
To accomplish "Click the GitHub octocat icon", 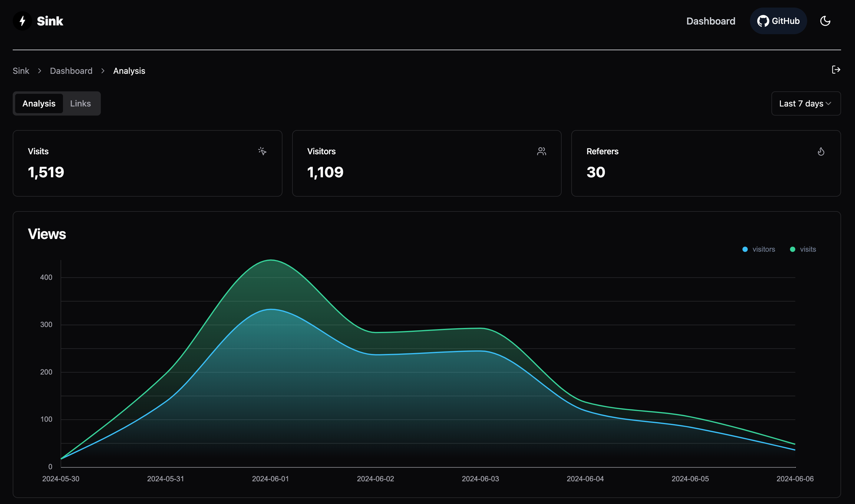I will click(x=763, y=21).
